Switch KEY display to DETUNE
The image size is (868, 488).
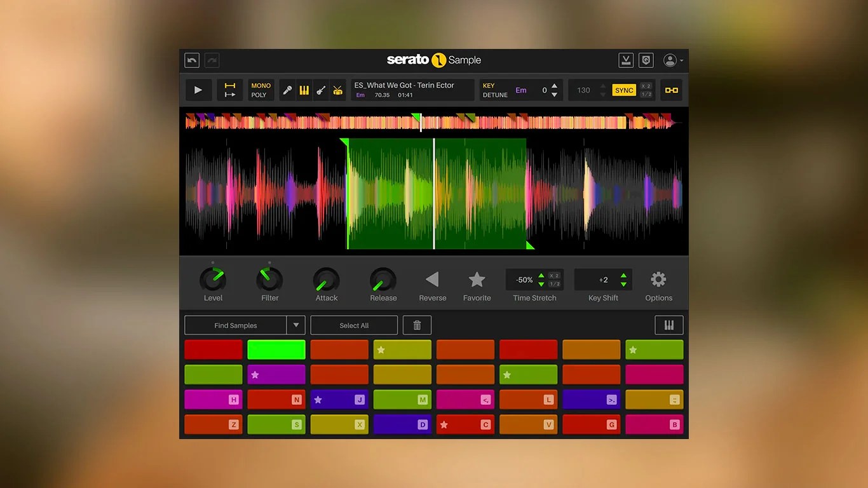[495, 94]
